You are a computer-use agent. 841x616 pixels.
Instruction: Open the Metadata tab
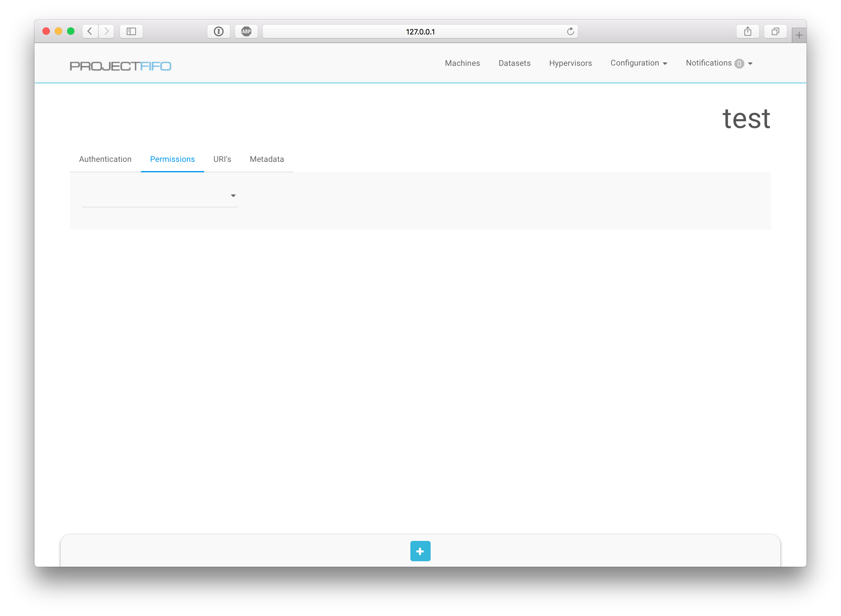point(266,159)
